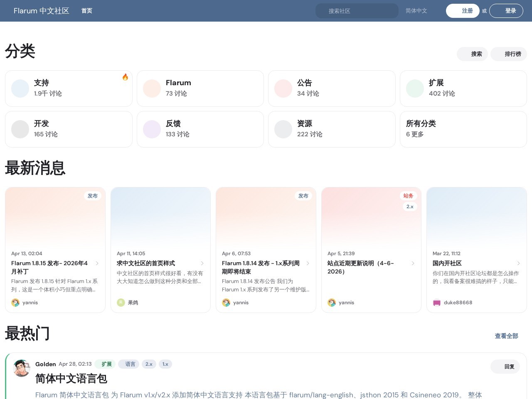
Task: Go to 首页 in the navigation bar
Action: pyautogui.click(x=87, y=11)
